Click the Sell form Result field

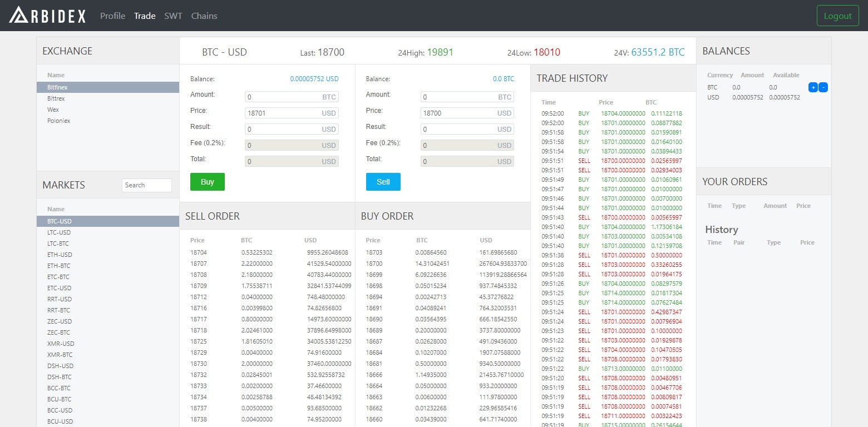(x=467, y=129)
